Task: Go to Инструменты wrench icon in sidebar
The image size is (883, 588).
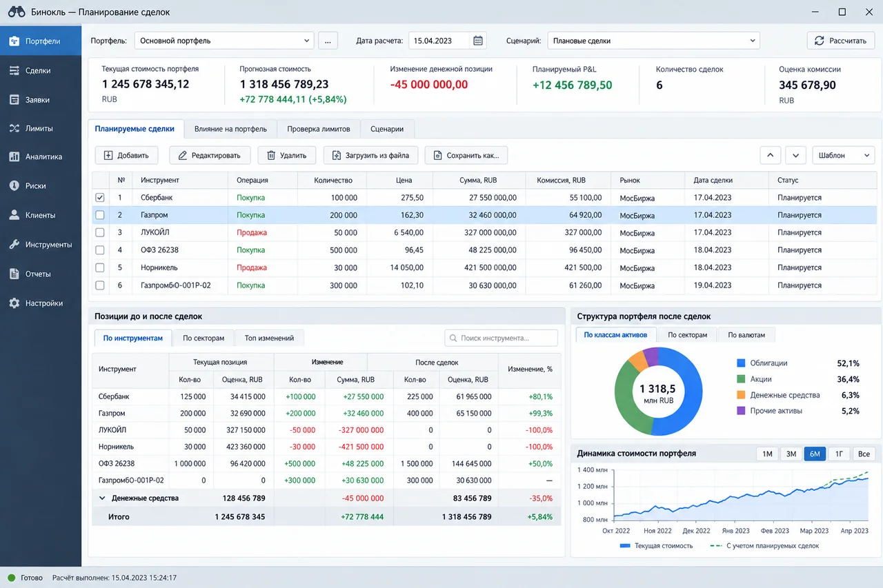Action: point(41,244)
